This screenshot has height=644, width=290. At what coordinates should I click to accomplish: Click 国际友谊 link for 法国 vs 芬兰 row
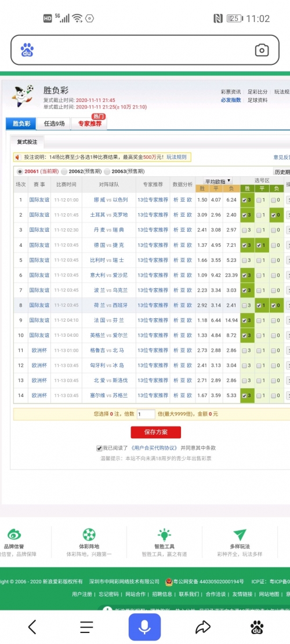39,321
